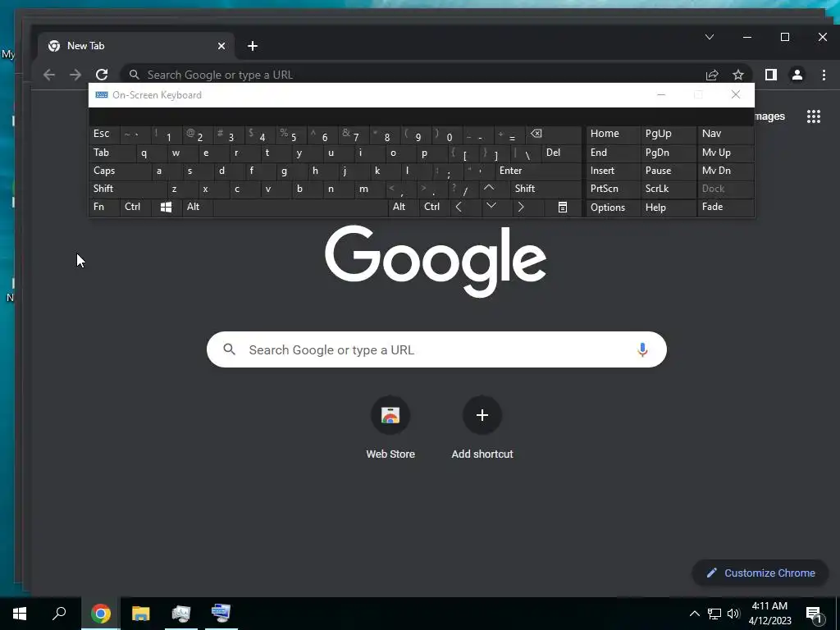Open Windows Start menu

[x=20, y=614]
